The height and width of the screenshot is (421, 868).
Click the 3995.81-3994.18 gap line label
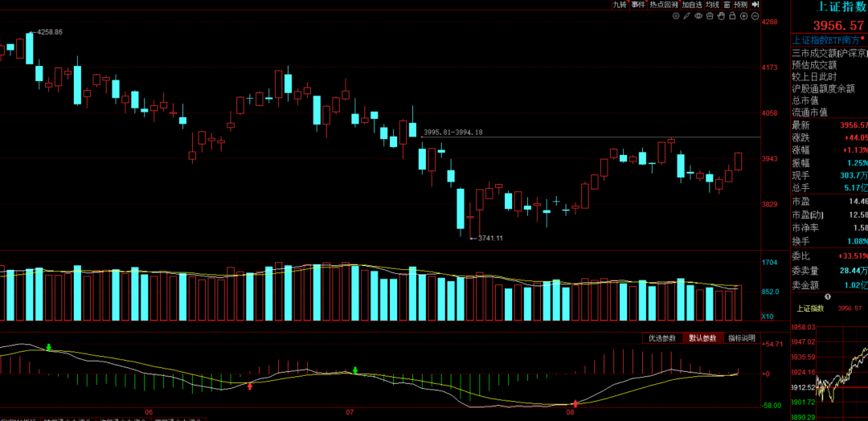[x=452, y=133]
